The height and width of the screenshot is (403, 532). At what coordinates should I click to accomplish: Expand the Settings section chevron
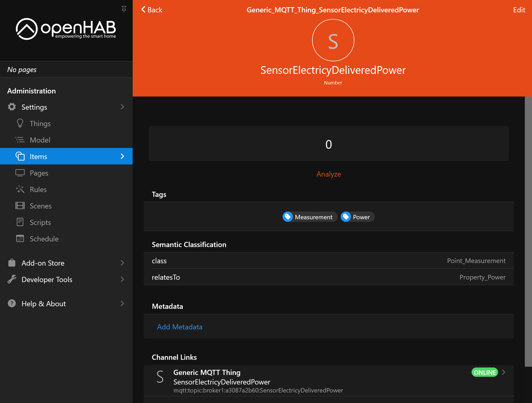122,107
